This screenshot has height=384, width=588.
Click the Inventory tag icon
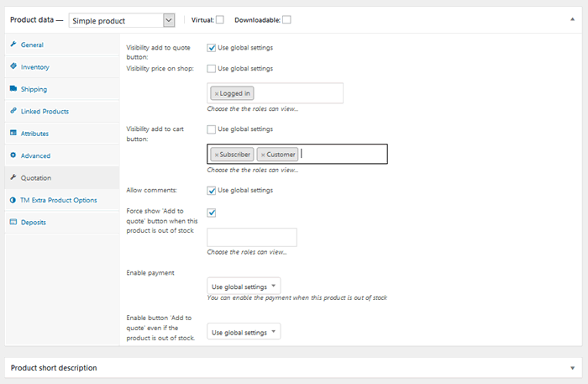click(x=13, y=66)
